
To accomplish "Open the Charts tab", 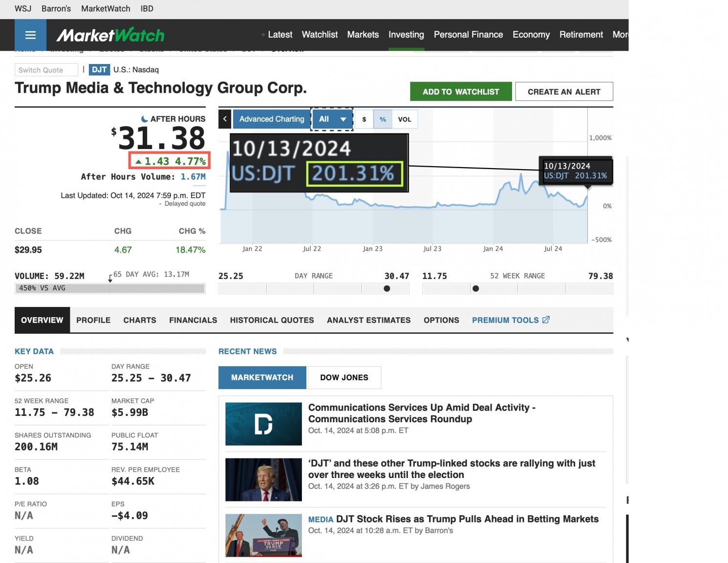I will pyautogui.click(x=140, y=320).
